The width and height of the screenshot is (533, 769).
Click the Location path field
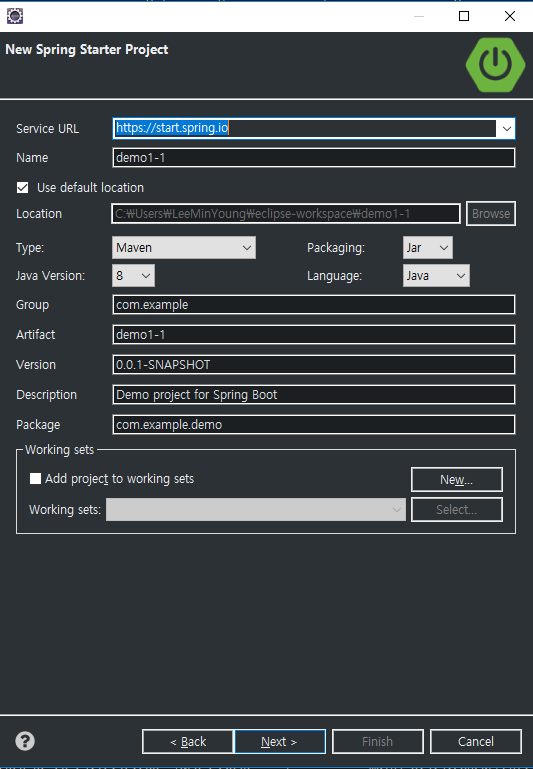[x=286, y=214]
